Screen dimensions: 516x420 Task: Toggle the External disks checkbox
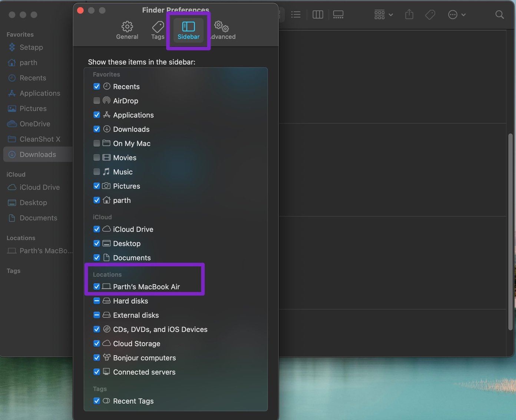pos(97,315)
